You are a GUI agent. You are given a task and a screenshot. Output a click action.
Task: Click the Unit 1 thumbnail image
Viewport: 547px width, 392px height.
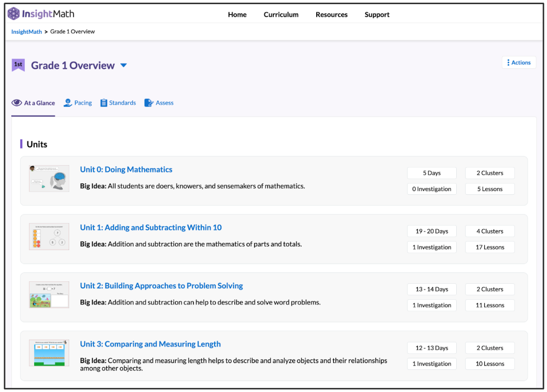coord(49,237)
